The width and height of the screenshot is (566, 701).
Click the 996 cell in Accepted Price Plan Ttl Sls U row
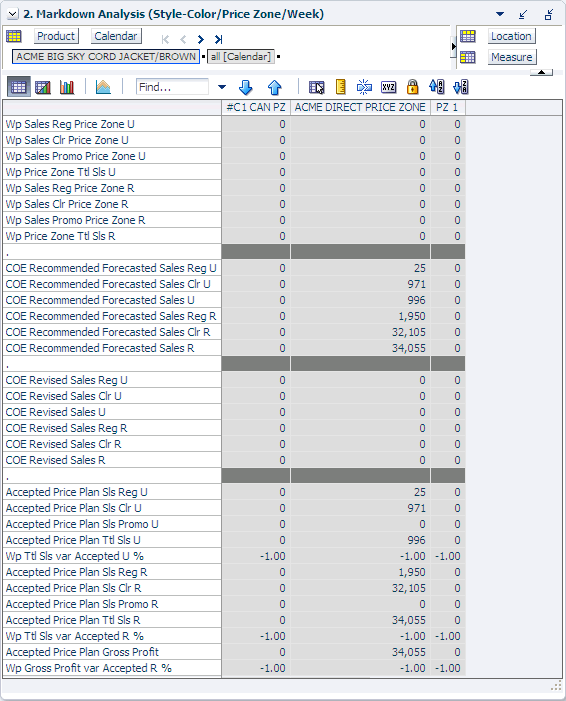point(360,541)
